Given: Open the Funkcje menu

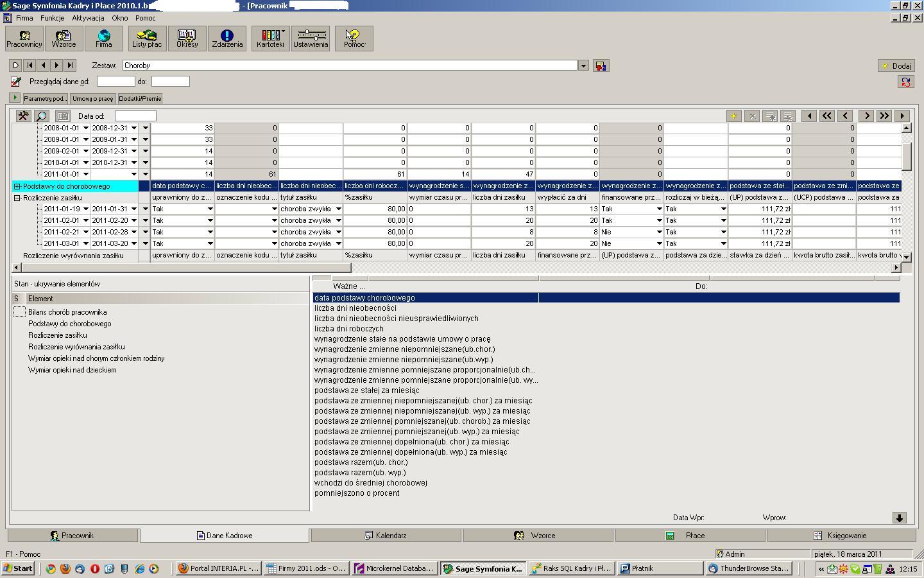Looking at the screenshot, I should coord(52,18).
